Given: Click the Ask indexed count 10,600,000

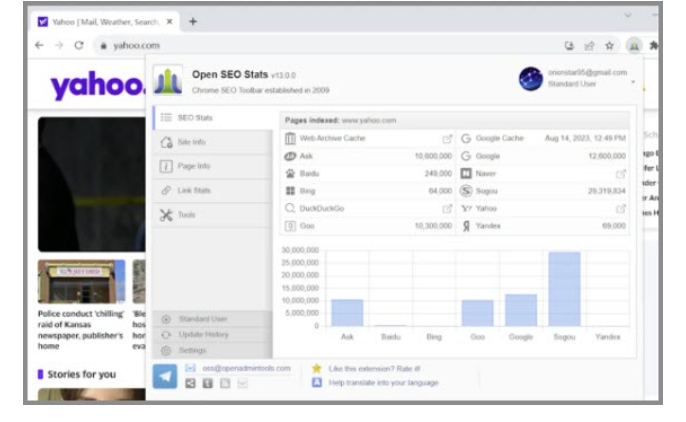Looking at the screenshot, I should (x=433, y=156).
